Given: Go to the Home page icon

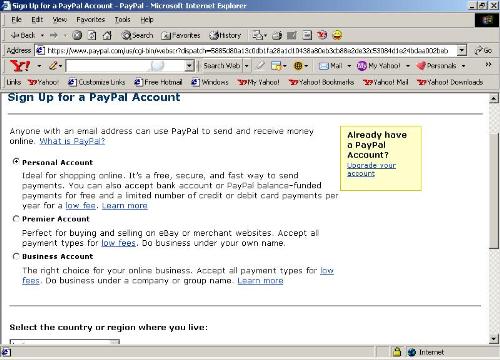Looking at the screenshot, I should pos(107,35).
